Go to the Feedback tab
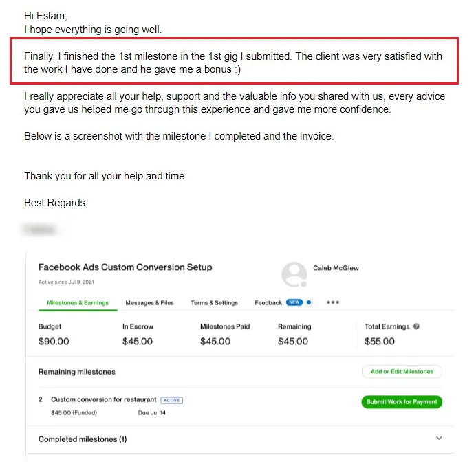Viewport: 476px width, 466px height. pyautogui.click(x=268, y=303)
